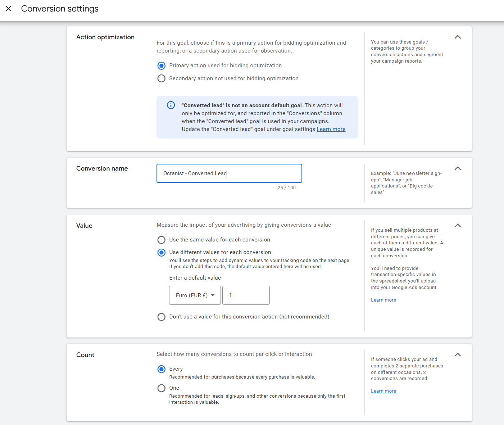Click Learn more in the Converted lead notice
The width and height of the screenshot is (504, 425).
331,129
